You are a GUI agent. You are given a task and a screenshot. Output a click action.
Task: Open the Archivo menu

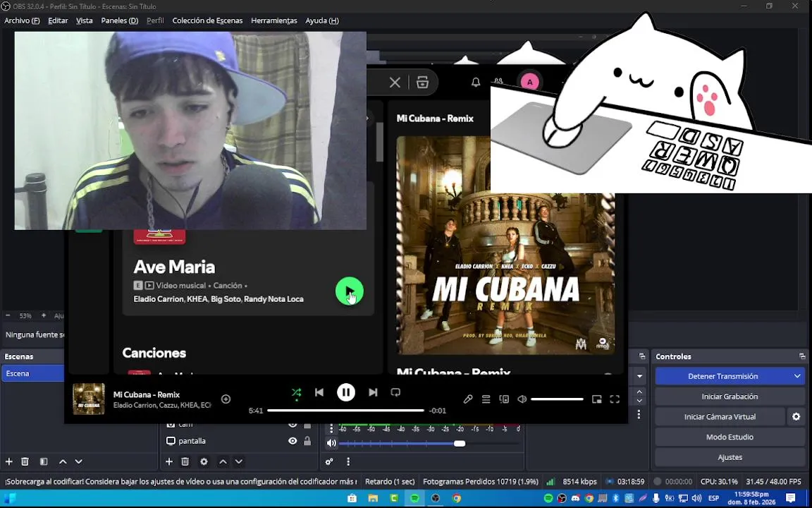pyautogui.click(x=22, y=20)
